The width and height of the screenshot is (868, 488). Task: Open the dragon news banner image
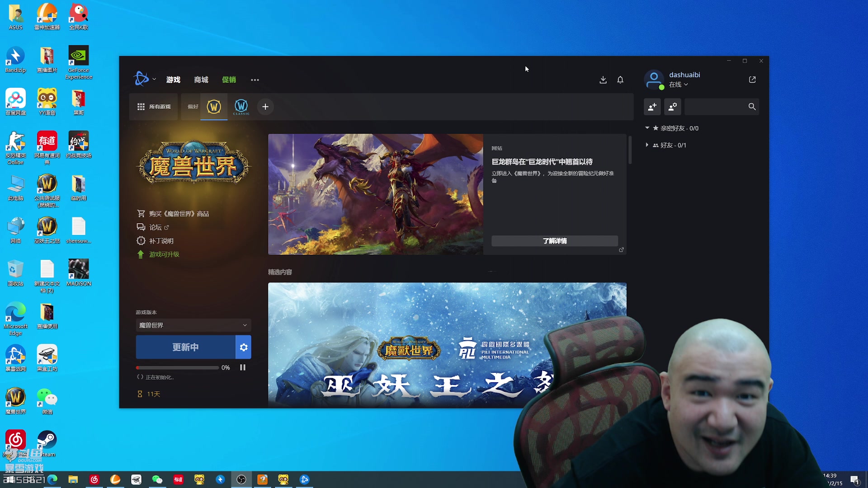point(375,194)
